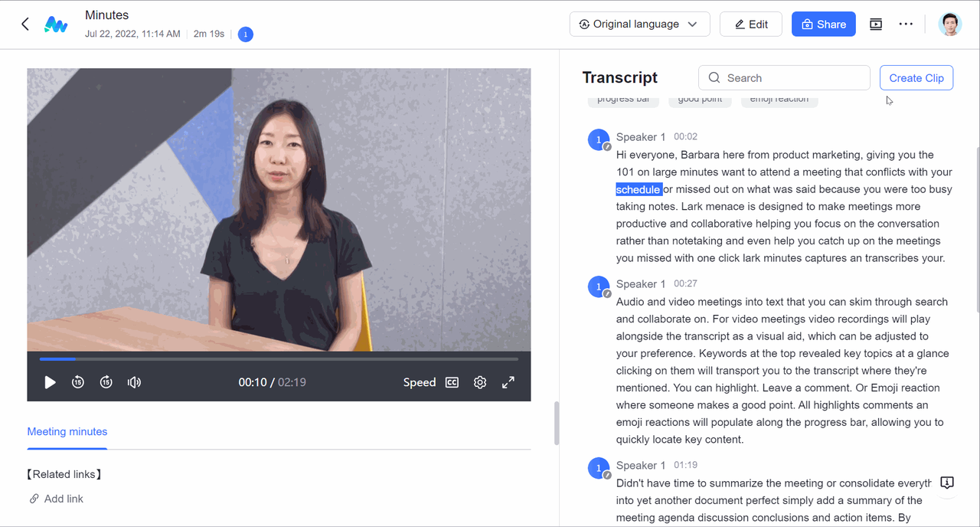Open the Original language dropdown
This screenshot has height=527, width=980.
click(639, 24)
